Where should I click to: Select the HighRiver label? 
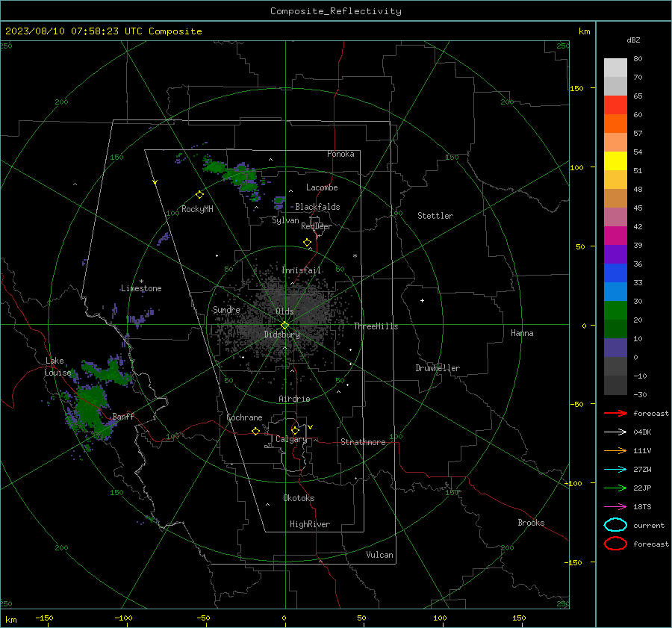310,524
